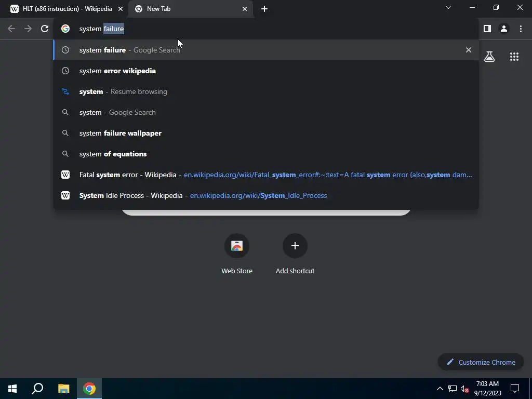Open the taskbar clock and date
The image size is (532, 399).
click(487, 389)
